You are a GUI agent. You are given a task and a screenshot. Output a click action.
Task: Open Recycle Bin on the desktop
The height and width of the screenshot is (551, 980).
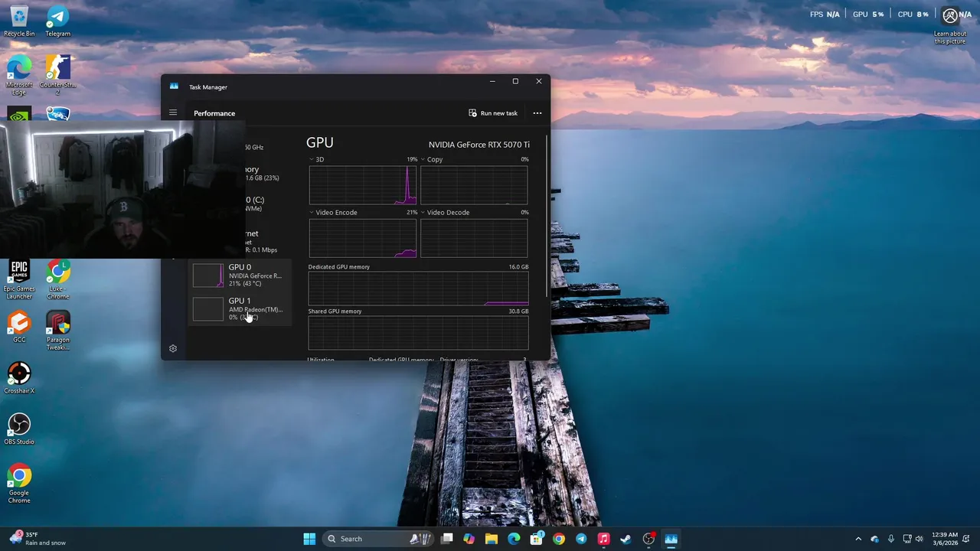tap(19, 20)
